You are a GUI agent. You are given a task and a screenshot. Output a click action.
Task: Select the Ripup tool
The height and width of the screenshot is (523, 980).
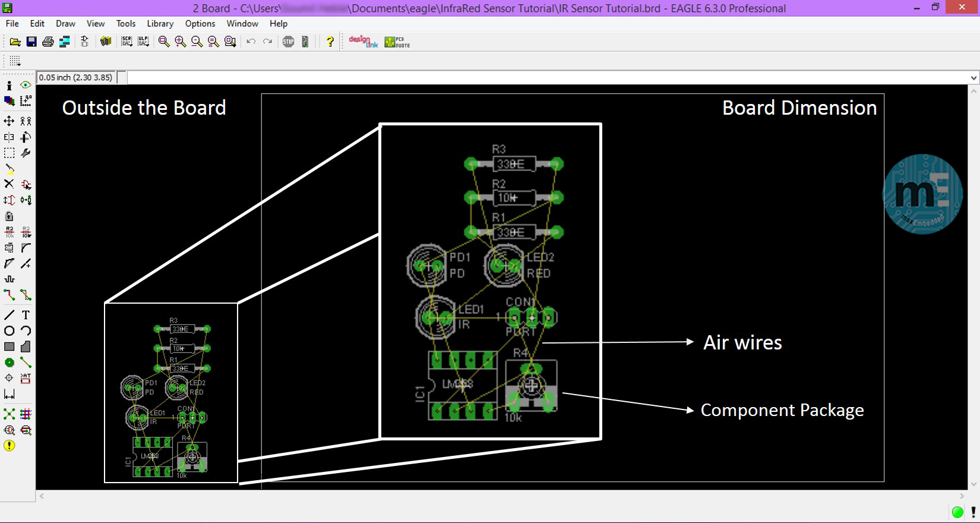(26, 295)
